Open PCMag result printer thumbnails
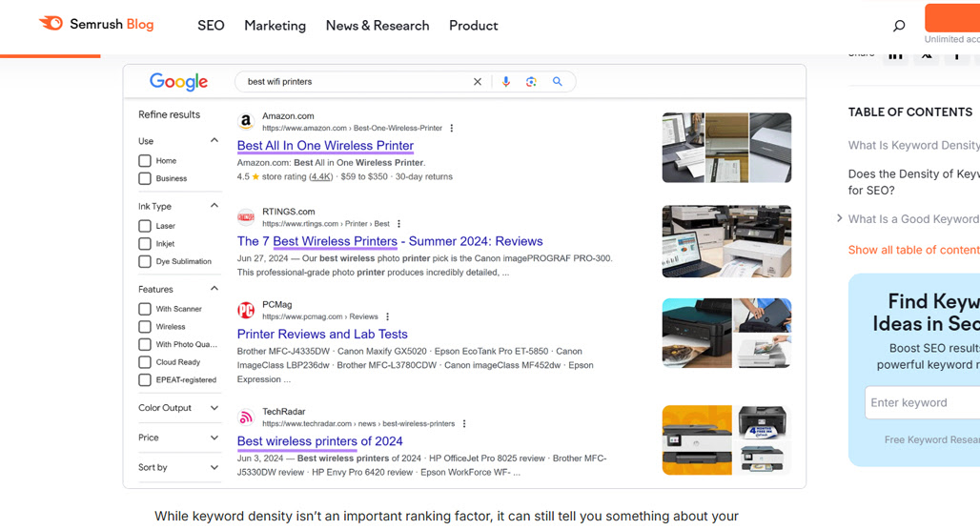The image size is (980, 530). pyautogui.click(x=726, y=333)
